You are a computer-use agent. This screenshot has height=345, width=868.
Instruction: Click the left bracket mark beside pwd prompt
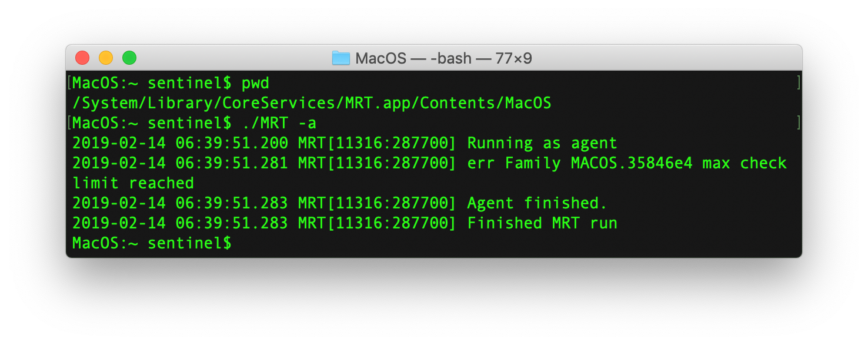(x=69, y=83)
